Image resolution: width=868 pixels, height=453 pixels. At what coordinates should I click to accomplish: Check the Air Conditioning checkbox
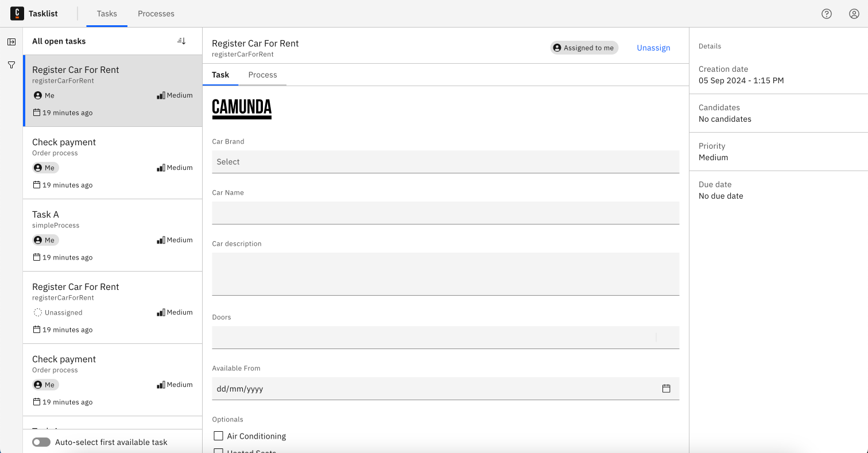coord(218,436)
